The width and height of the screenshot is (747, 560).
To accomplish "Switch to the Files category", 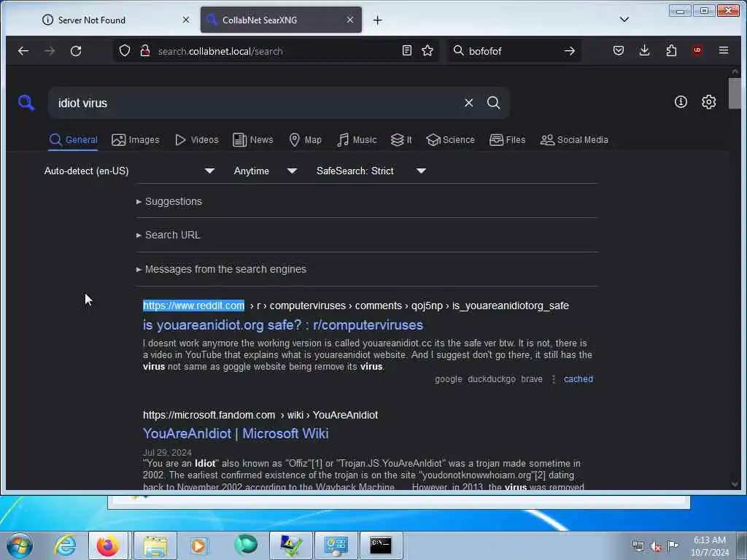I will tap(508, 140).
